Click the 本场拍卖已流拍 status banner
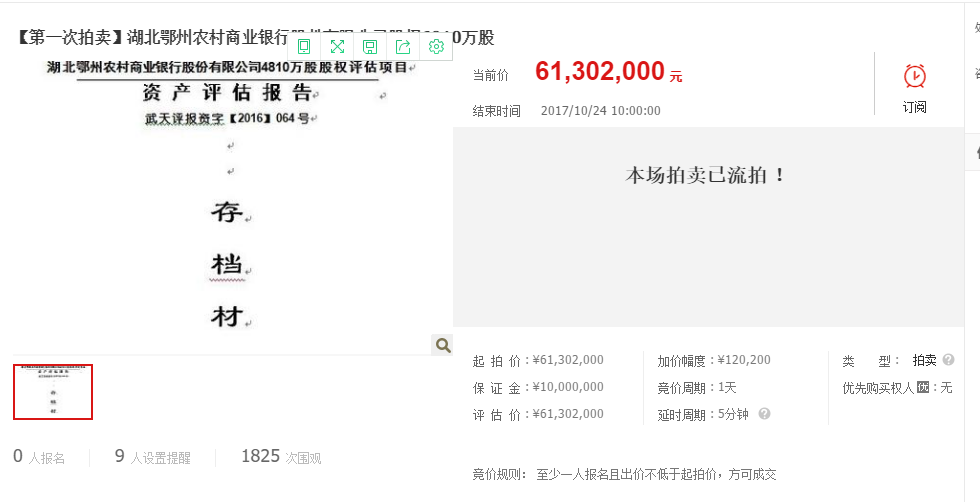 tap(707, 175)
